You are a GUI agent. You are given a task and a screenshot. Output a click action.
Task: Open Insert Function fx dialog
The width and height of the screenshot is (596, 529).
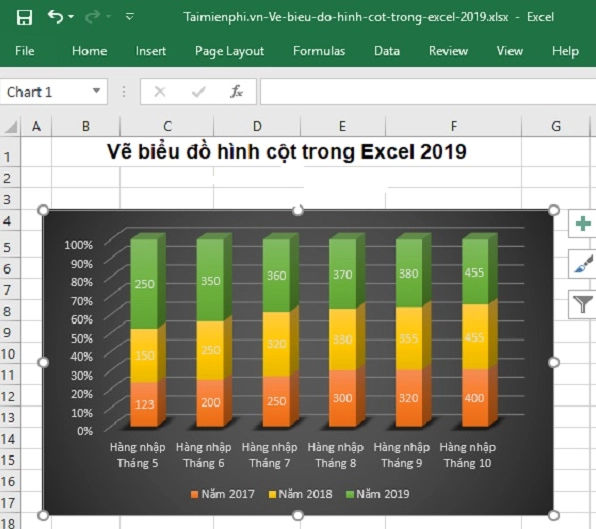(236, 92)
